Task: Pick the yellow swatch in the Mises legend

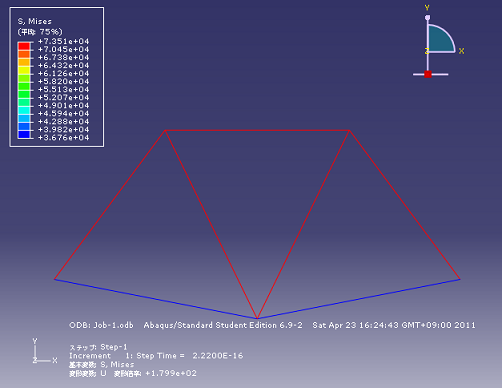Action: [x=24, y=70]
